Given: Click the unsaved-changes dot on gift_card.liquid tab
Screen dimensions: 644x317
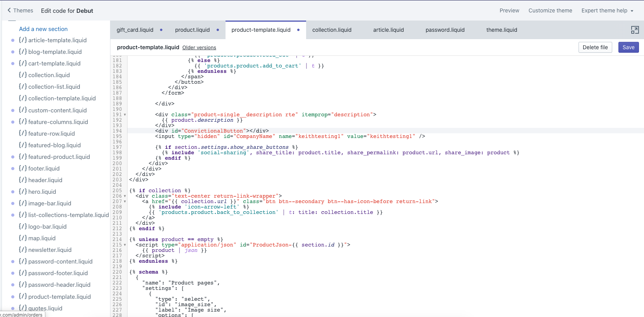Looking at the screenshot, I should 161,30.
